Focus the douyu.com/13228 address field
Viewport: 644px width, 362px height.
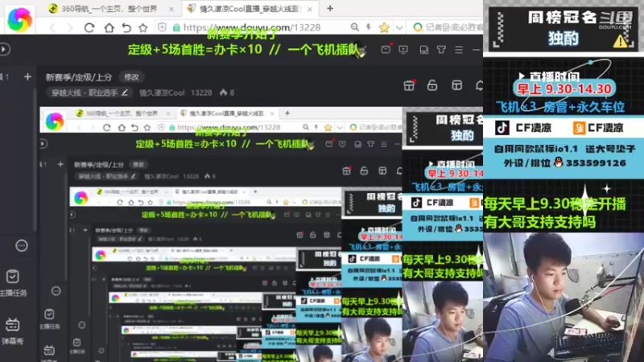(x=252, y=27)
